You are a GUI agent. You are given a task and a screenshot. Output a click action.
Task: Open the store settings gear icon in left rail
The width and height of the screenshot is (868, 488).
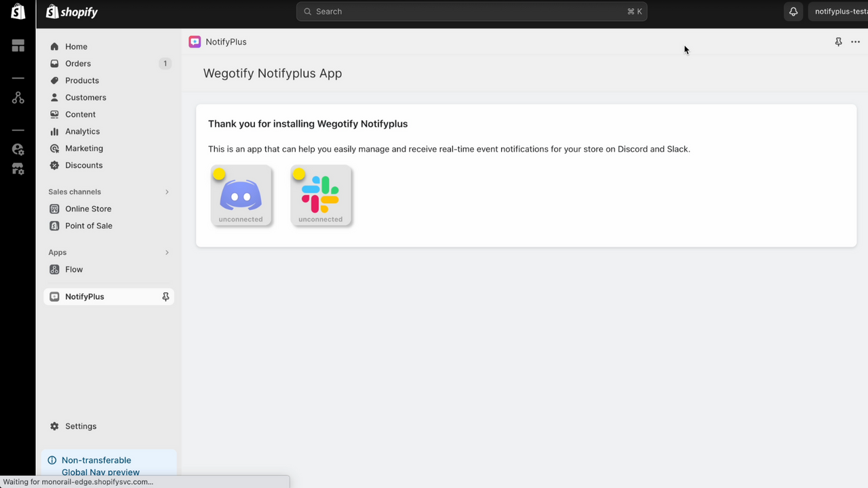[18, 169]
